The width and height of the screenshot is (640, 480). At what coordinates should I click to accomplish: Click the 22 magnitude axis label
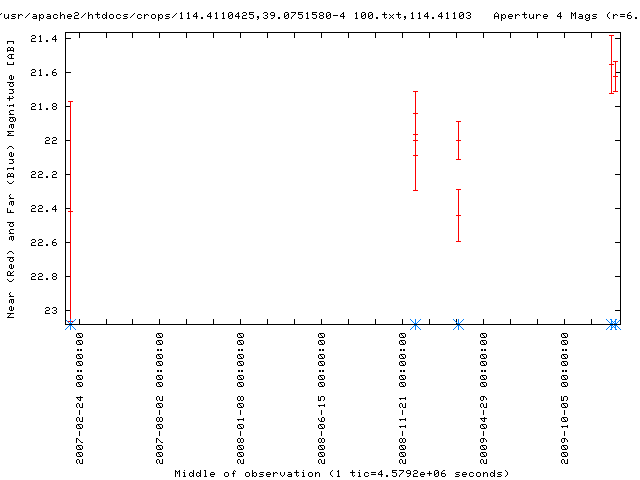tap(51, 140)
